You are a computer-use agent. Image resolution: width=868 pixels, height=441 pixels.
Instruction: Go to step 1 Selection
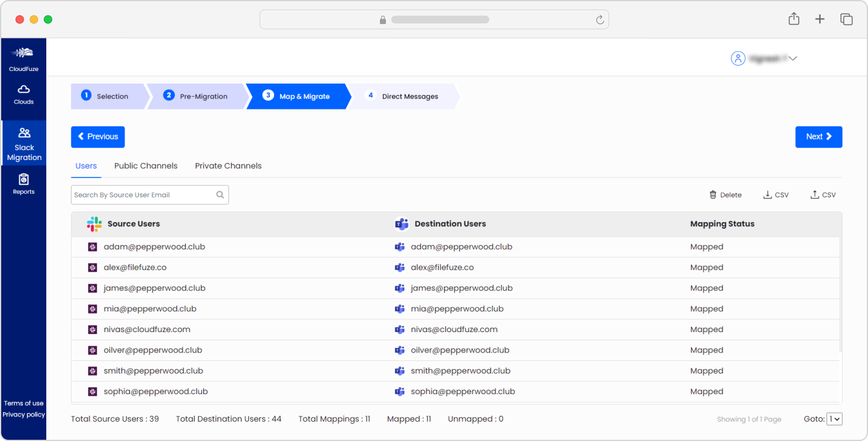click(108, 96)
